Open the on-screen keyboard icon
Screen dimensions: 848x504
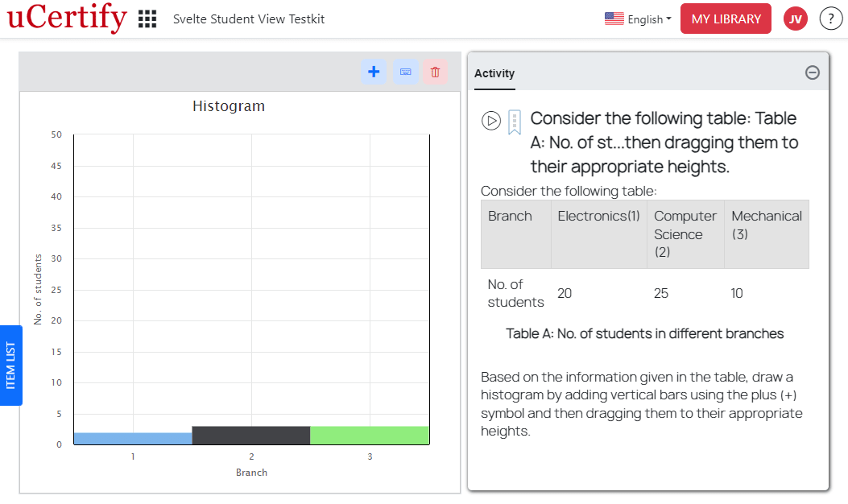(405, 72)
